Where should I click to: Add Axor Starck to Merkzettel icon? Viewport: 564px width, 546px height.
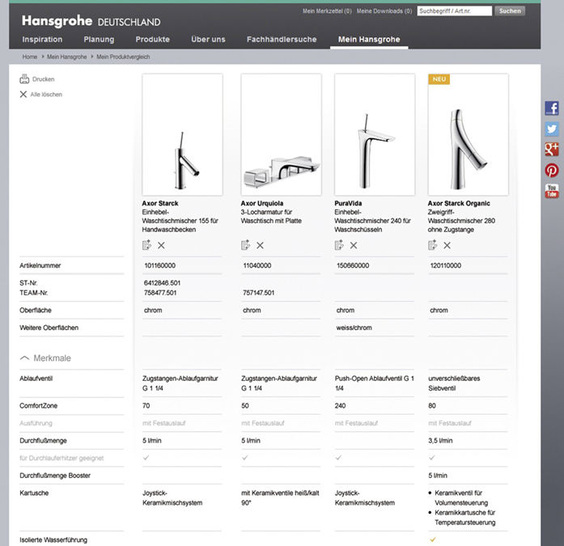(146, 245)
